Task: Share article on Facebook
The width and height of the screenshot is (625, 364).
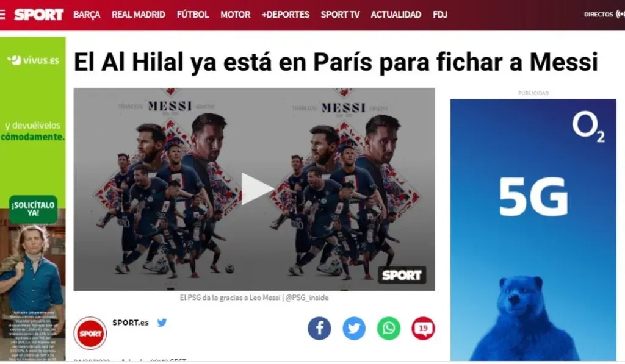Action: (x=319, y=329)
